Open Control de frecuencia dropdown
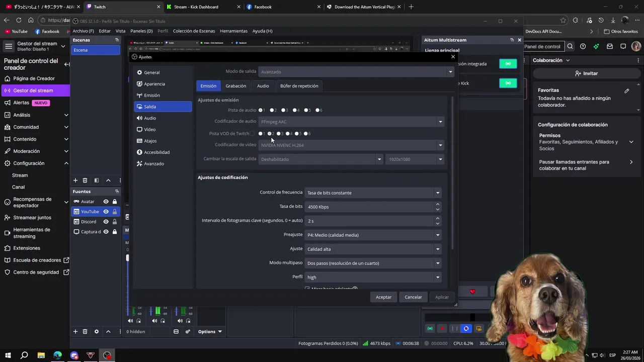644x362 pixels. click(x=373, y=193)
